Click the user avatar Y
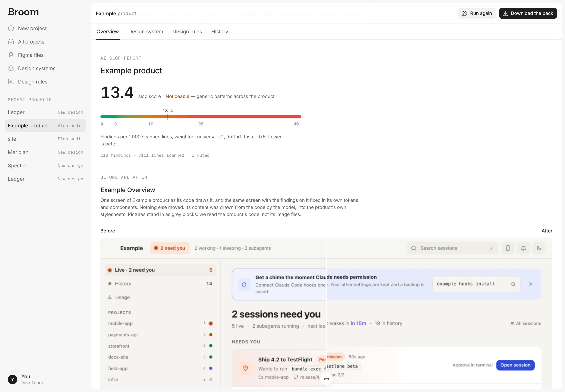The height and width of the screenshot is (392, 565). click(13, 379)
